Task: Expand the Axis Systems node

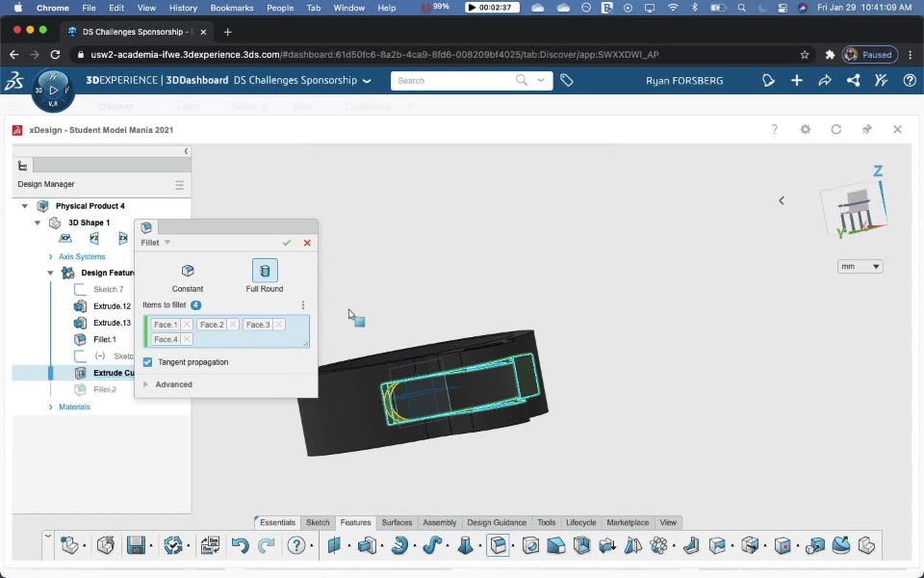Action: pyautogui.click(x=51, y=256)
